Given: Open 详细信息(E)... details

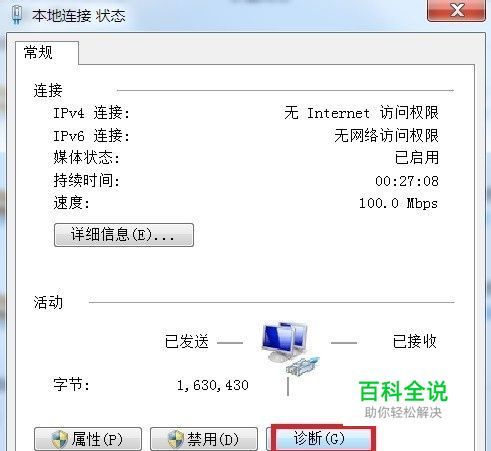Looking at the screenshot, I should pyautogui.click(x=124, y=235).
